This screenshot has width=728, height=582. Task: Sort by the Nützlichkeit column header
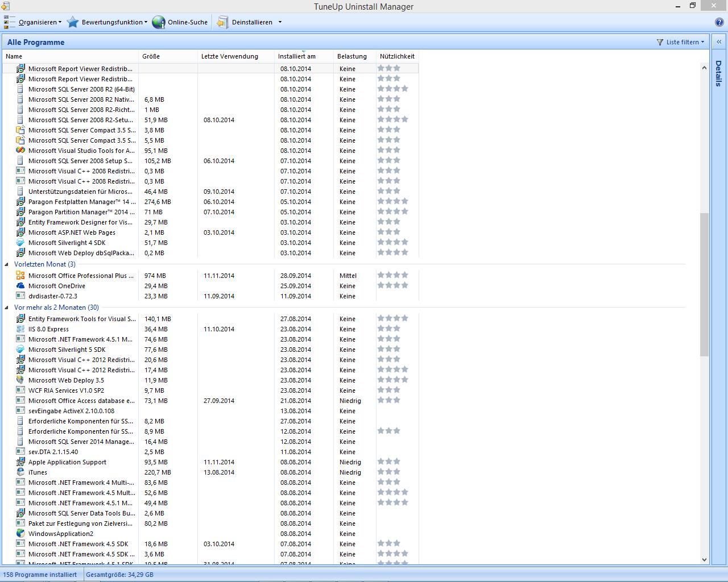click(397, 56)
